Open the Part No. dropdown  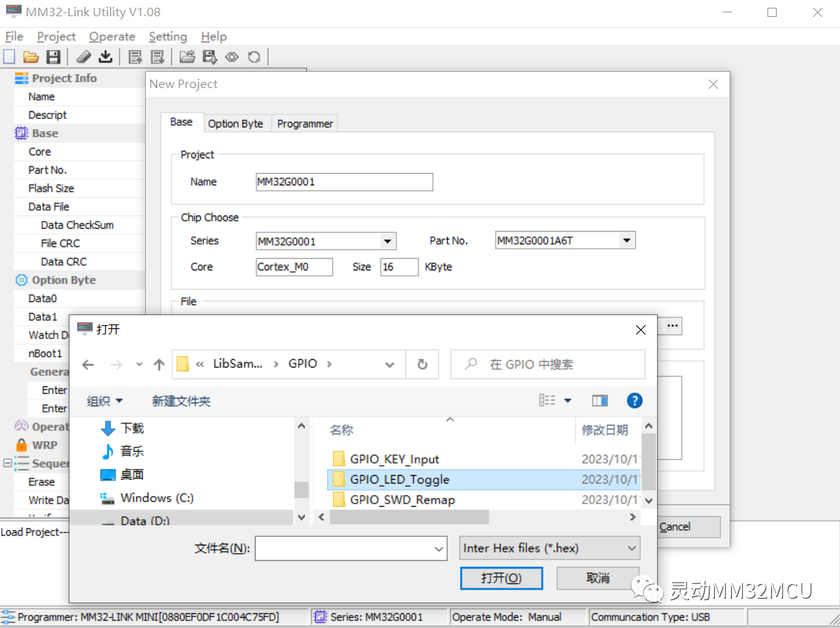627,240
